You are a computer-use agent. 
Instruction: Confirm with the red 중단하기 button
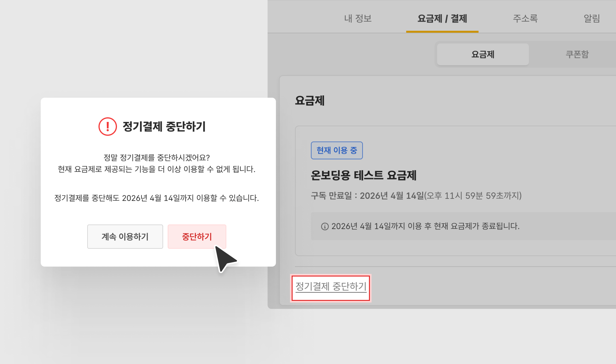(197, 236)
